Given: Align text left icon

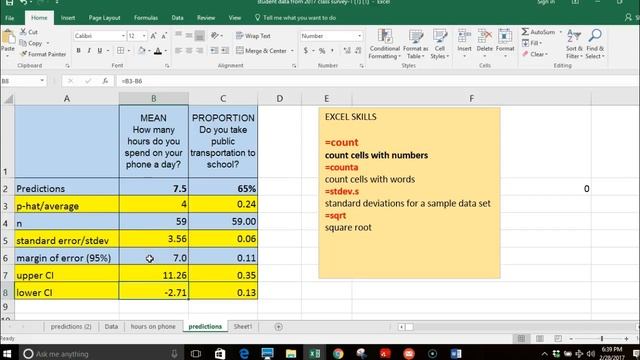Looking at the screenshot, I should tap(178, 51).
